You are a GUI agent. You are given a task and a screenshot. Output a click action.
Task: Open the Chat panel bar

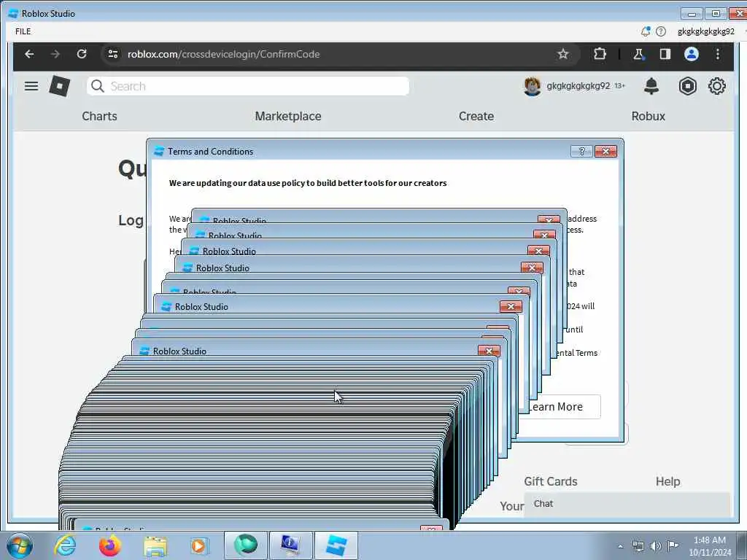[627, 504]
